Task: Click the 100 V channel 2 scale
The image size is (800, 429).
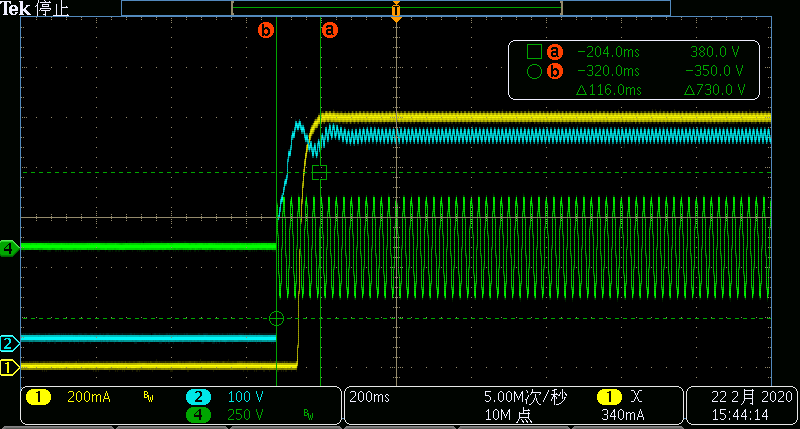Action: pos(245,397)
